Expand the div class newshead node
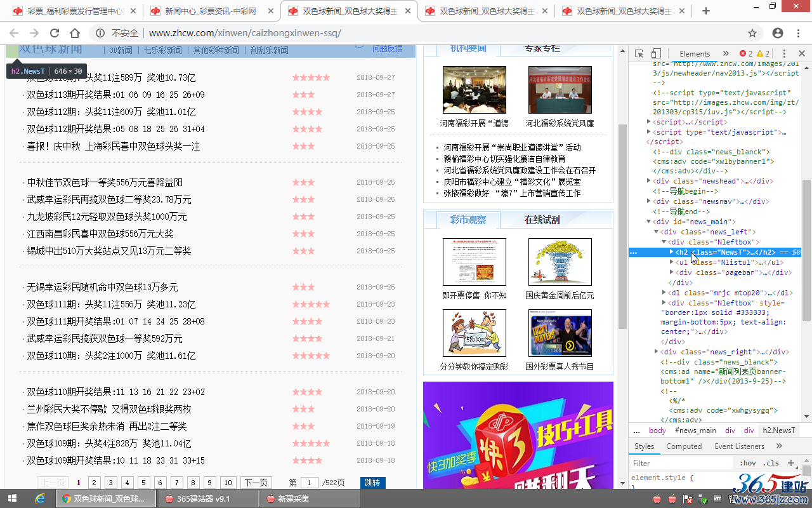Image resolution: width=812 pixels, height=508 pixels. 649,181
